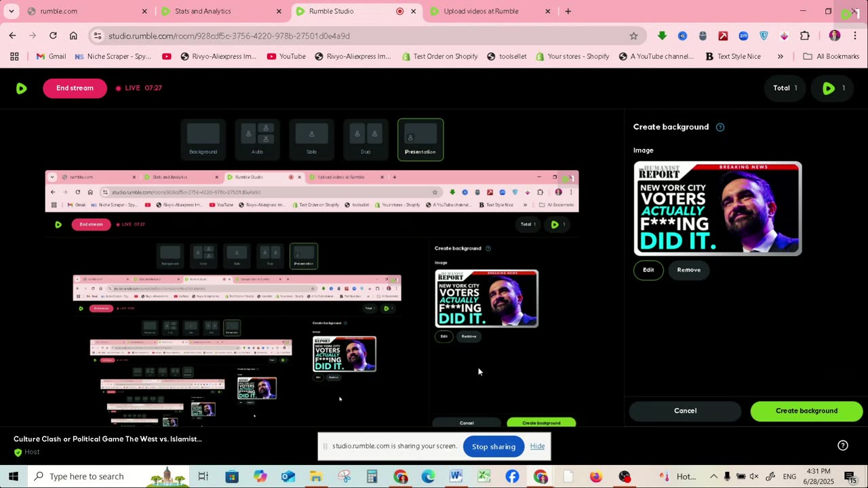Remove the background image
The image size is (868, 488).
coord(688,270)
